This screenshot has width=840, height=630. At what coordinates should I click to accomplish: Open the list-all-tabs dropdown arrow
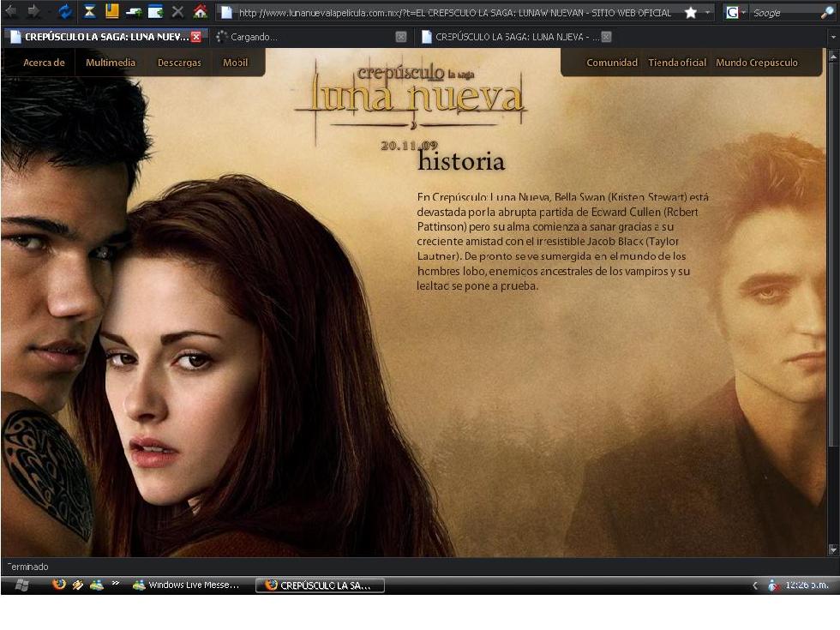(833, 38)
